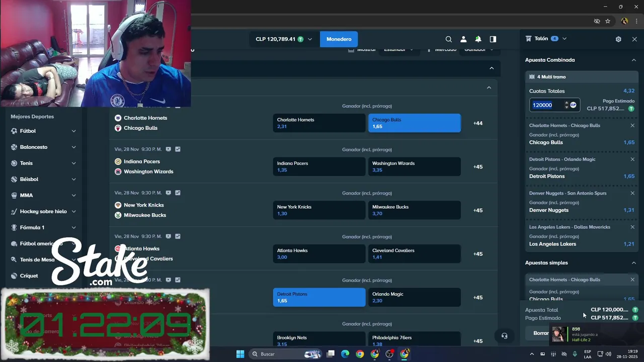The width and height of the screenshot is (644, 362).
Task: Expand the Baloncesto sidebar category
Action: [73, 147]
